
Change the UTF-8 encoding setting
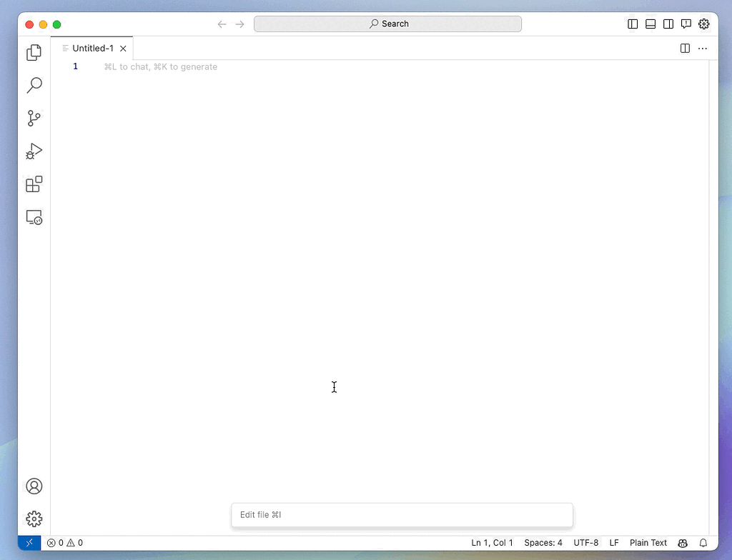[585, 543]
